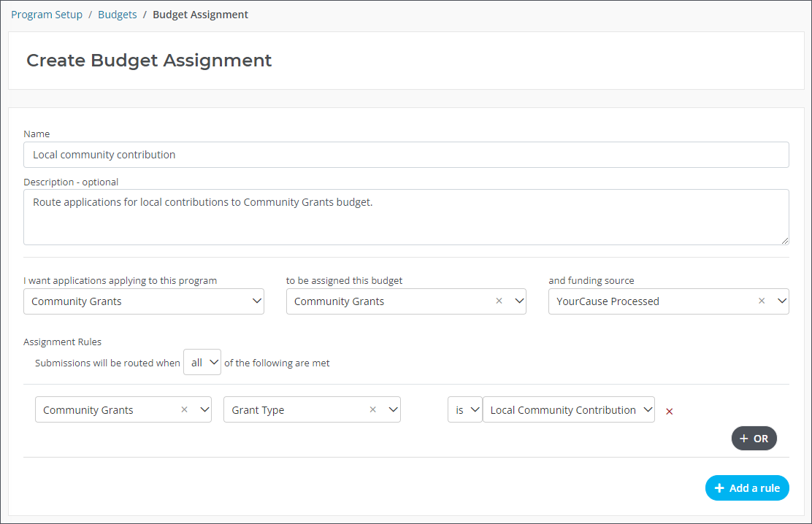
Task: Expand the rule's Community Grants form dropdown arrow
Action: (204, 410)
